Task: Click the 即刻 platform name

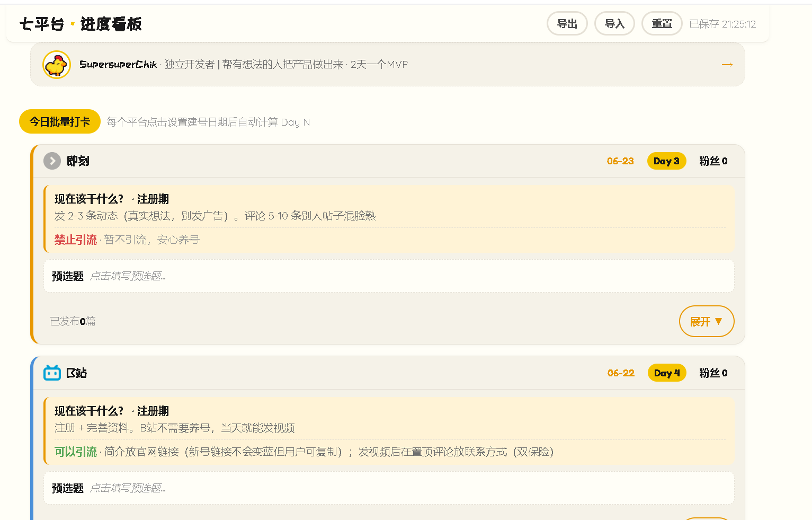Action: click(x=78, y=161)
